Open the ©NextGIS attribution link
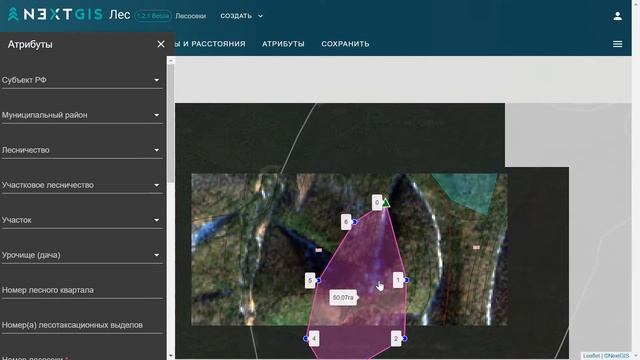Image resolution: width=640 pixels, height=360 pixels. click(x=616, y=356)
